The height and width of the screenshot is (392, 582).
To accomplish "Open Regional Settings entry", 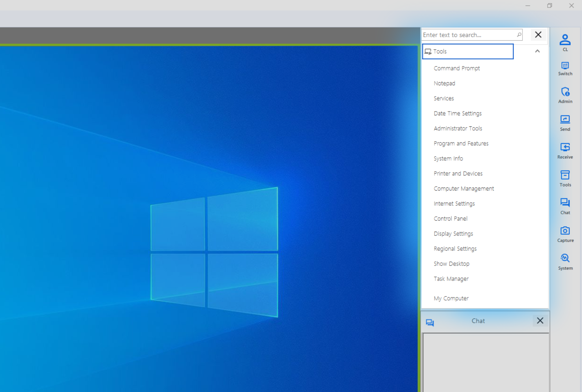I will (455, 249).
